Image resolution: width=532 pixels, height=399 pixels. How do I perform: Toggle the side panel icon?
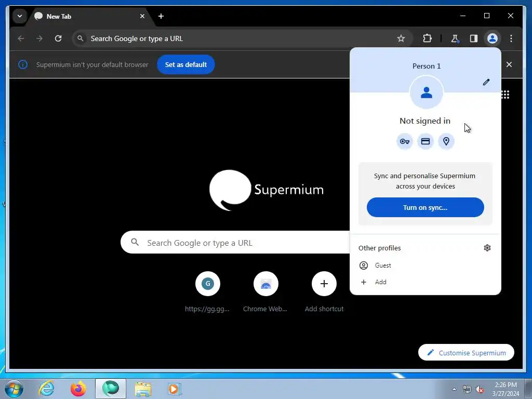pyautogui.click(x=474, y=38)
